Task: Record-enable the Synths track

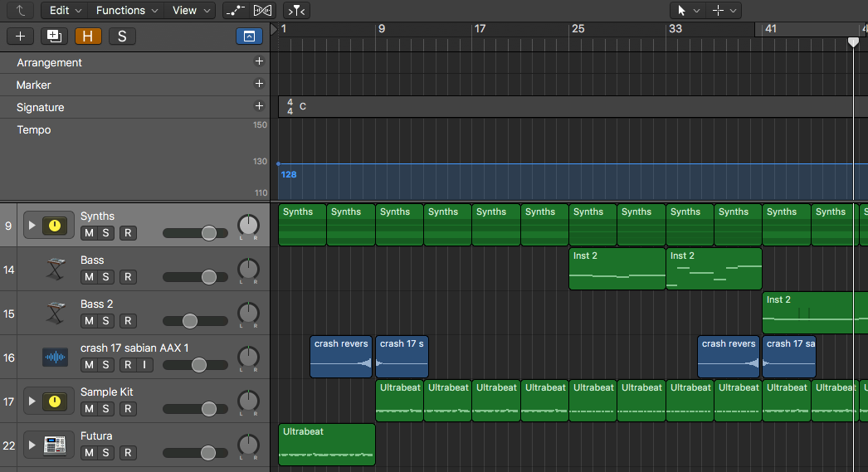Action: pos(128,233)
